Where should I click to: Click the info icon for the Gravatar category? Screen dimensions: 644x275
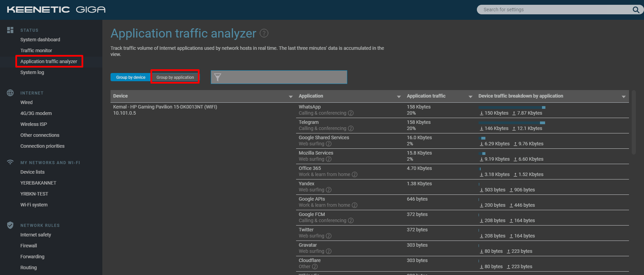(328, 251)
